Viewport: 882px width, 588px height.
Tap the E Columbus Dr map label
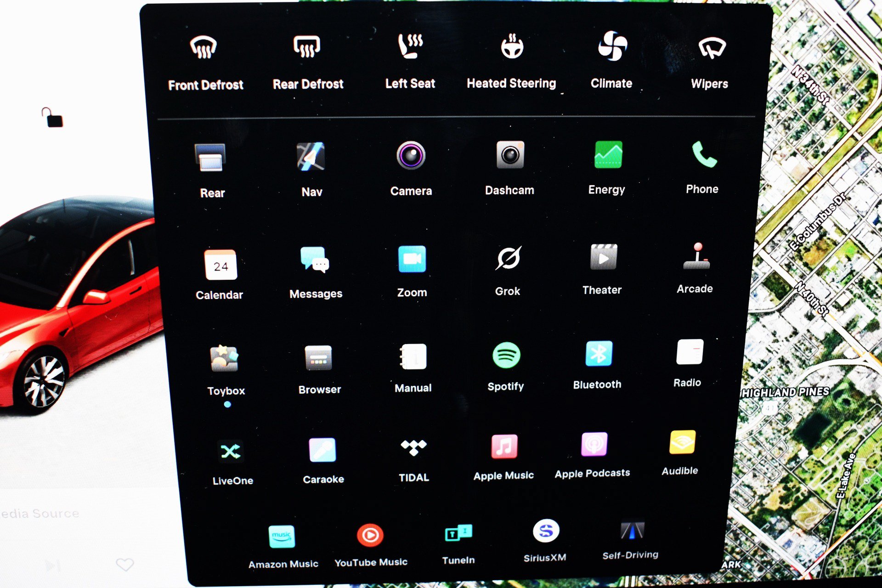(818, 222)
